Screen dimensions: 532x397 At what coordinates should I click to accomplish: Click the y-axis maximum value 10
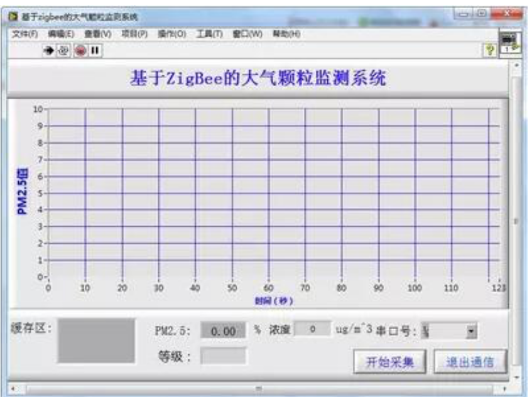pos(37,109)
